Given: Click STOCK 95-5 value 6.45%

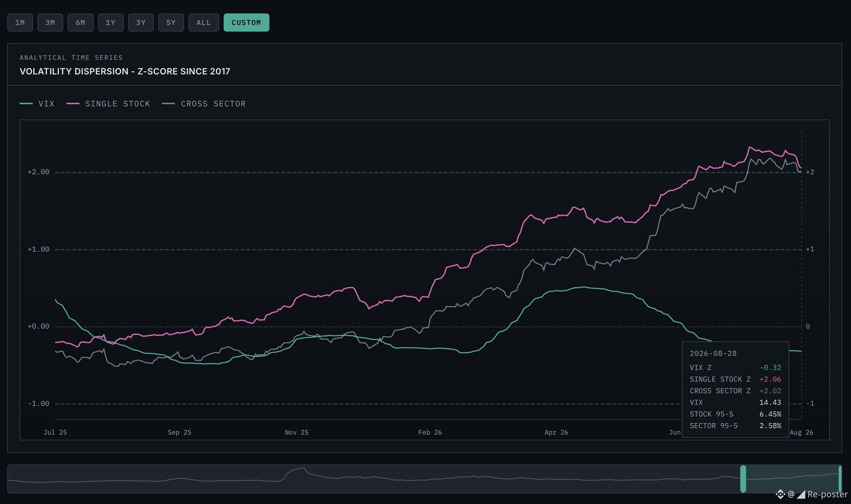Looking at the screenshot, I should click(x=770, y=414).
